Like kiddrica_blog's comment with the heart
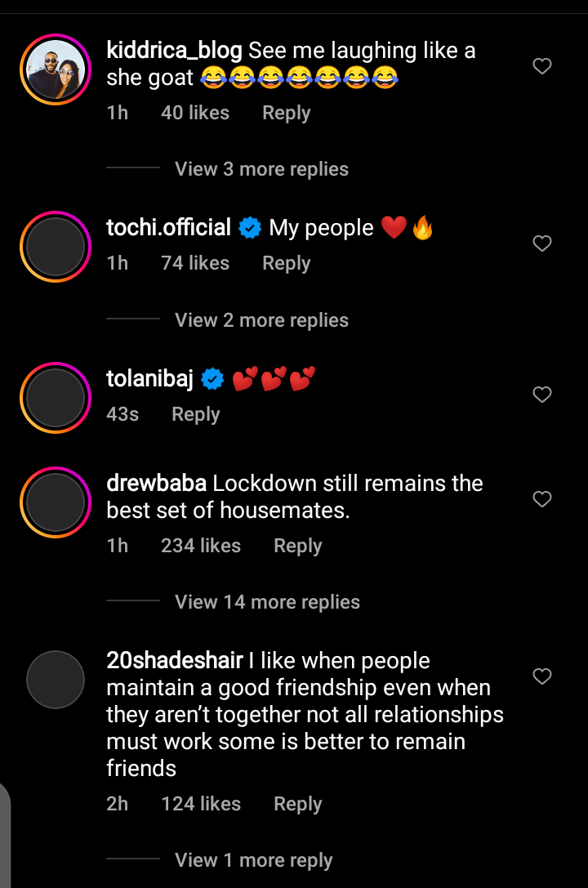The height and width of the screenshot is (888, 588). 542,66
